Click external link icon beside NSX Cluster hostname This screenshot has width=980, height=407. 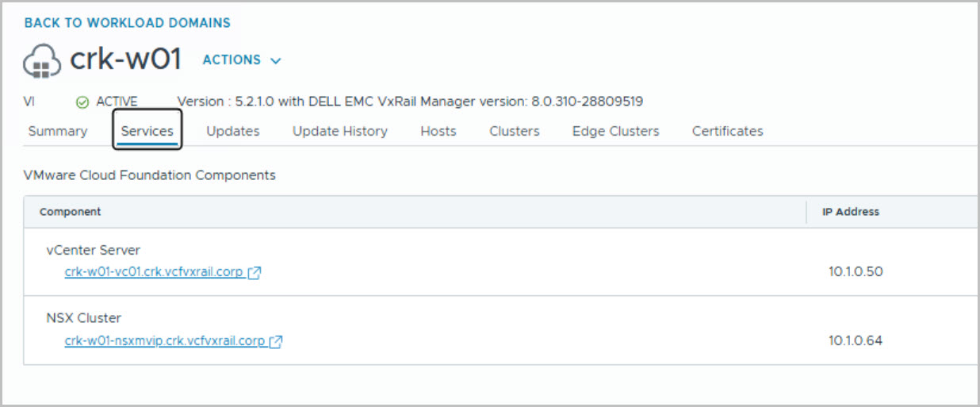click(276, 342)
